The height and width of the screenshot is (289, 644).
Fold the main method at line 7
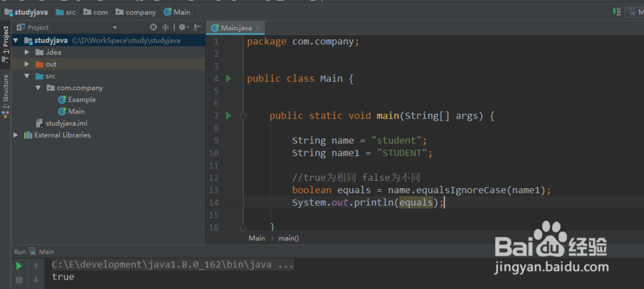tap(243, 116)
